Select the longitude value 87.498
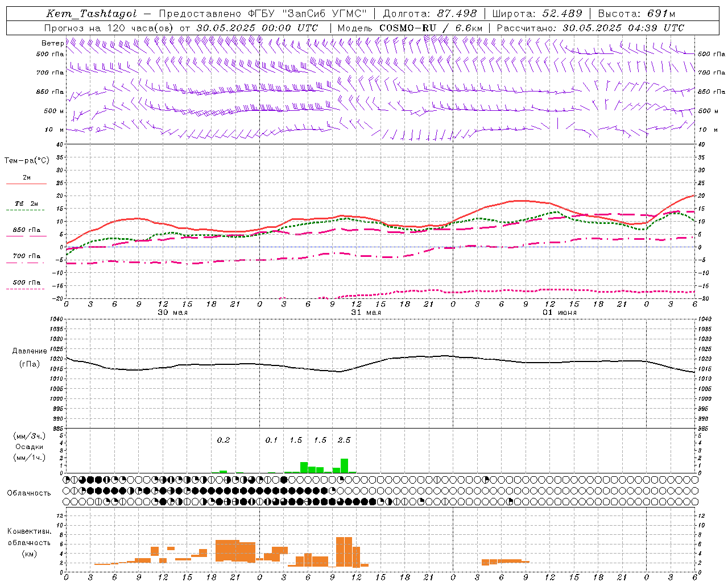The height and width of the screenshot is (582, 728). [x=457, y=14]
